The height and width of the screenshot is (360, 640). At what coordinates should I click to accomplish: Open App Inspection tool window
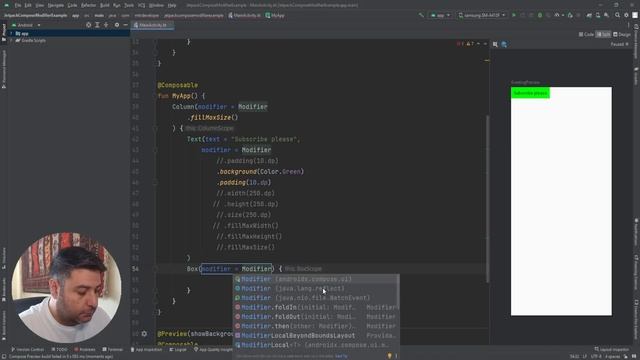point(146,349)
